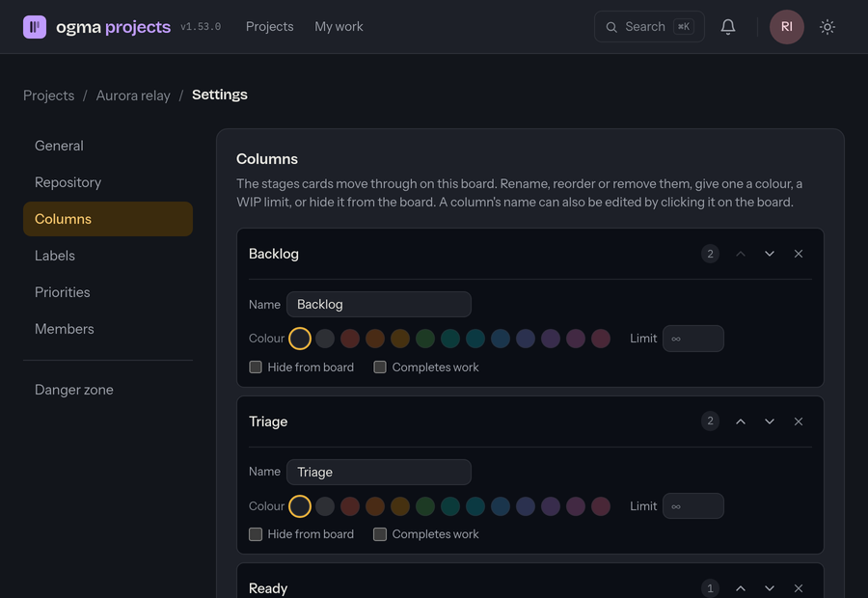
Task: Open the RI user avatar menu
Action: (787, 27)
